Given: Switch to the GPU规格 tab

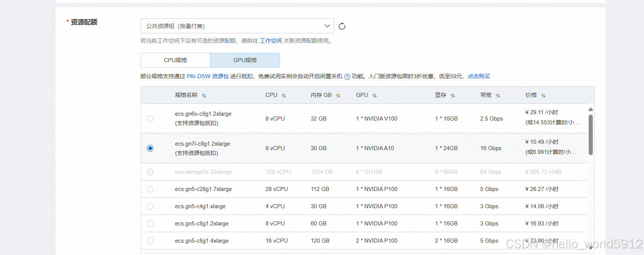Looking at the screenshot, I should point(245,60).
